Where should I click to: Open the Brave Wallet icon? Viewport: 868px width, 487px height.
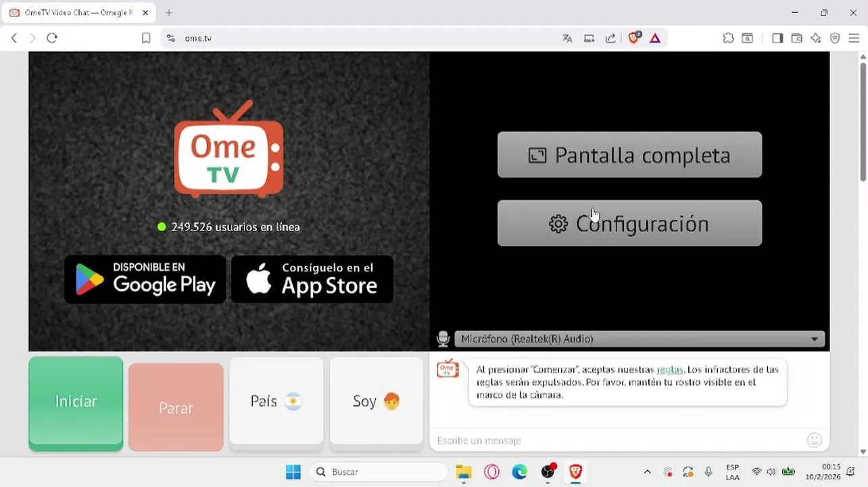point(797,39)
